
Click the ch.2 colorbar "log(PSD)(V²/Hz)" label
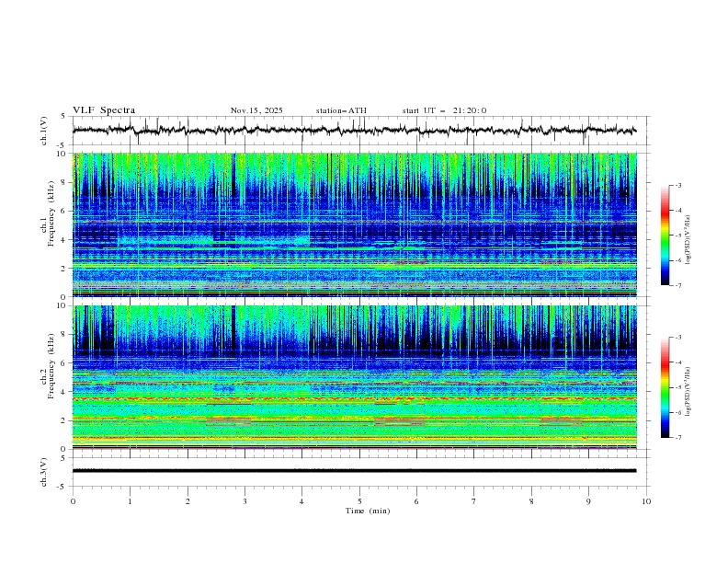(688, 391)
